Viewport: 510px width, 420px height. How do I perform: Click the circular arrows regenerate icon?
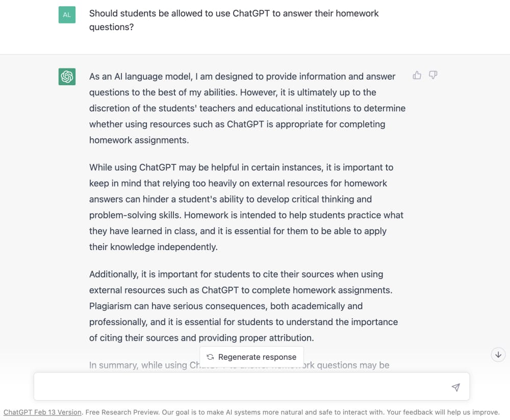point(210,357)
